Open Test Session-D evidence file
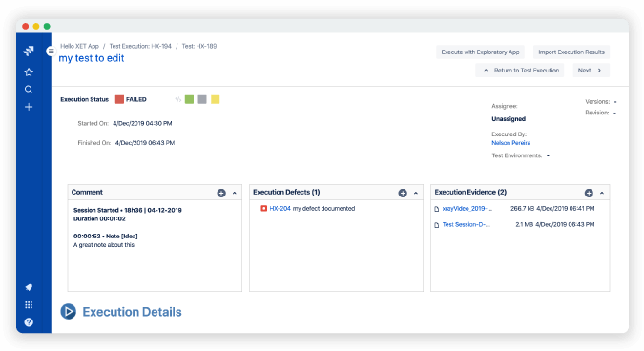 click(x=467, y=224)
